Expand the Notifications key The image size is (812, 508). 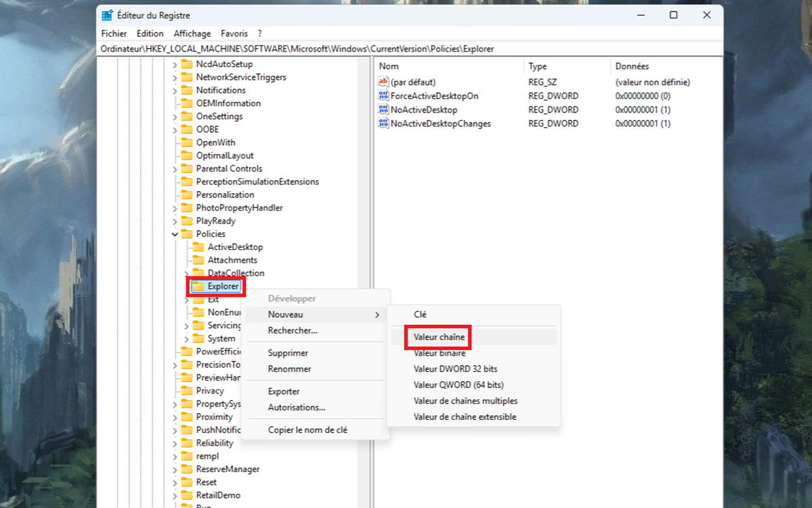[175, 90]
